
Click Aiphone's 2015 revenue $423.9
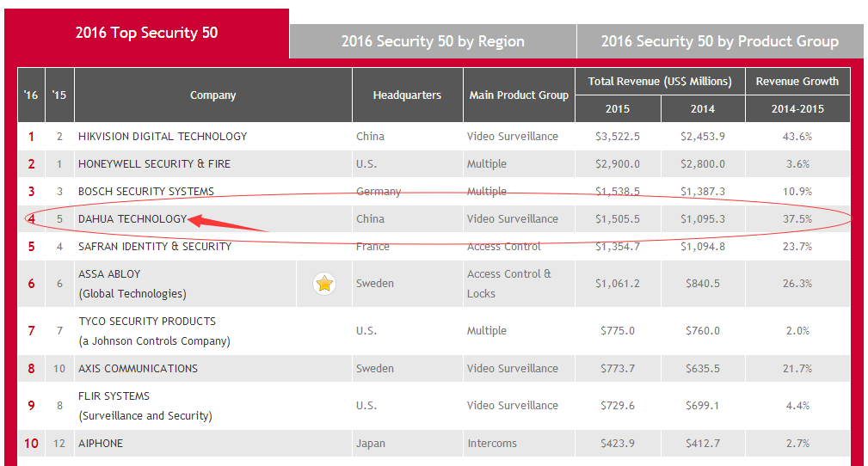(618, 444)
